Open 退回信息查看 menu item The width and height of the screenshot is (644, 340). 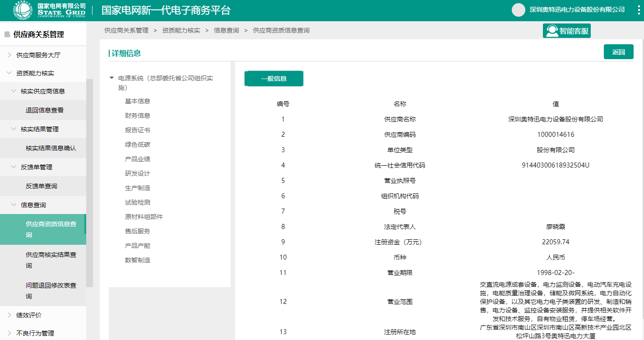[44, 110]
